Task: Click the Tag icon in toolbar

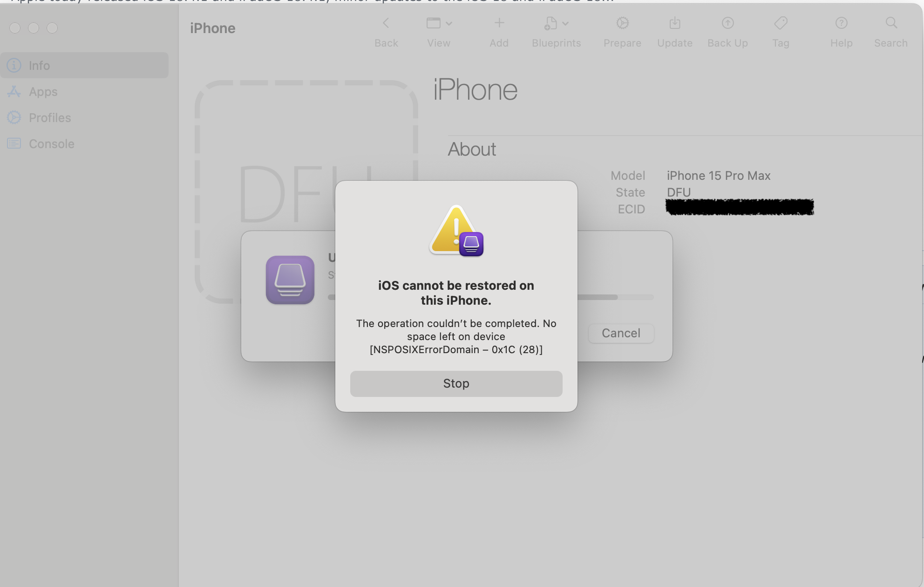Action: click(x=781, y=23)
